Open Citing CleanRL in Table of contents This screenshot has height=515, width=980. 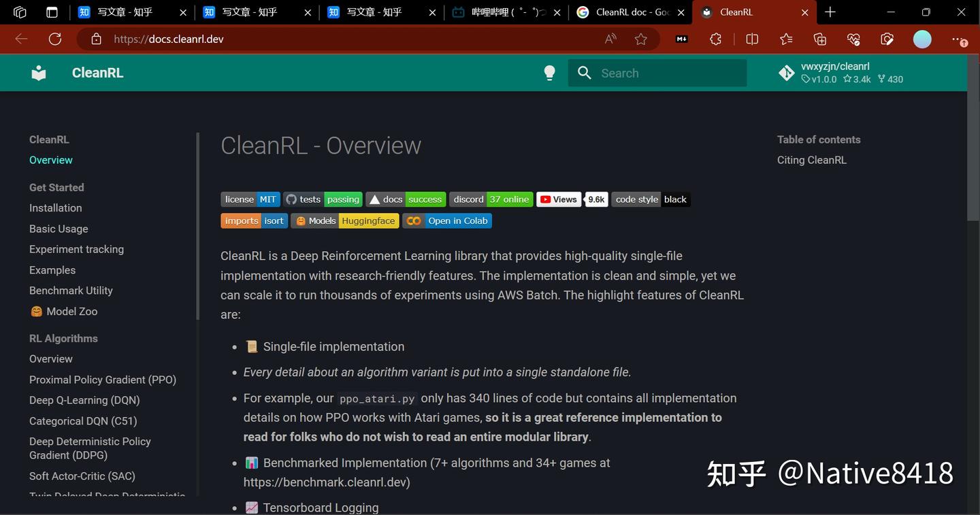point(811,160)
